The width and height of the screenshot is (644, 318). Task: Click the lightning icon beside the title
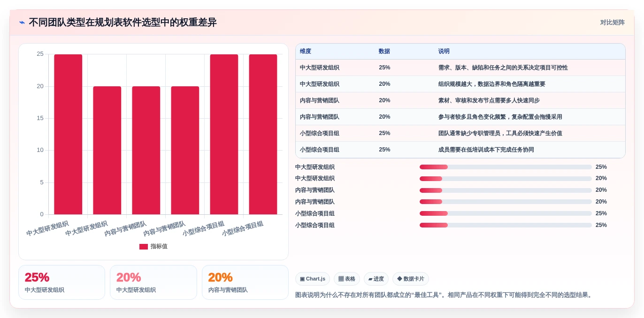[22, 23]
